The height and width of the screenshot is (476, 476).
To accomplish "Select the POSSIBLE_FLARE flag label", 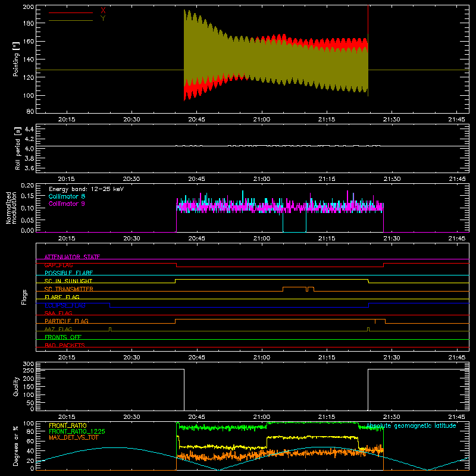I will tap(68, 273).
